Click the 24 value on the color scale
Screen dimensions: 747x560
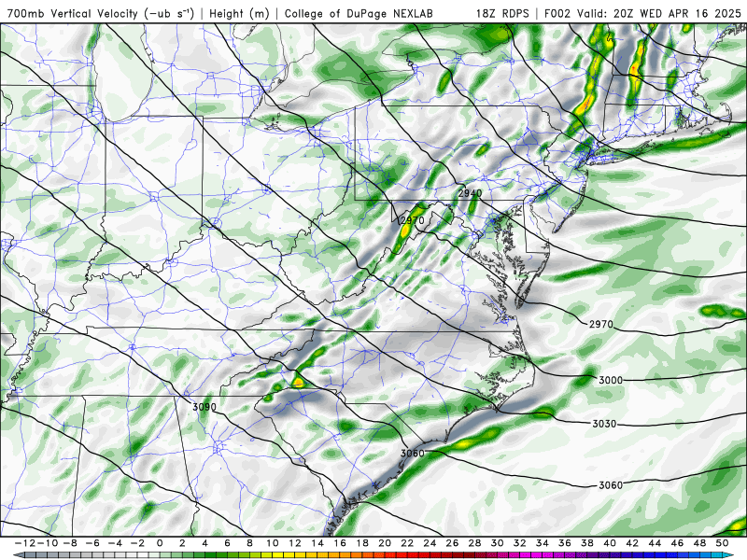pos(430,543)
